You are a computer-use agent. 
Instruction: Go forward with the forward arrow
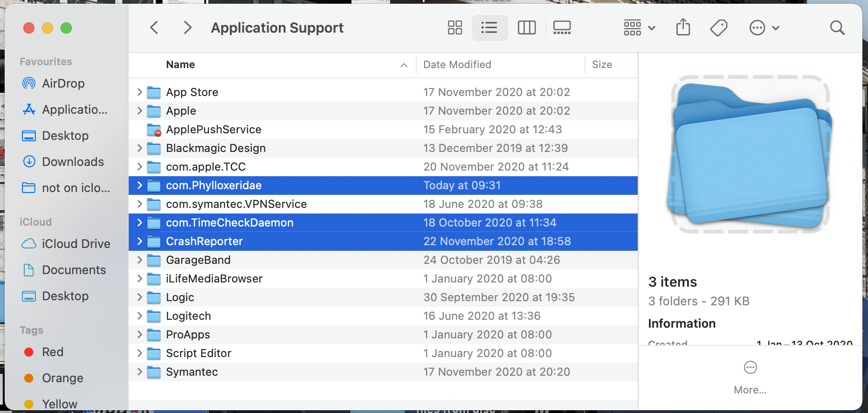tap(187, 28)
